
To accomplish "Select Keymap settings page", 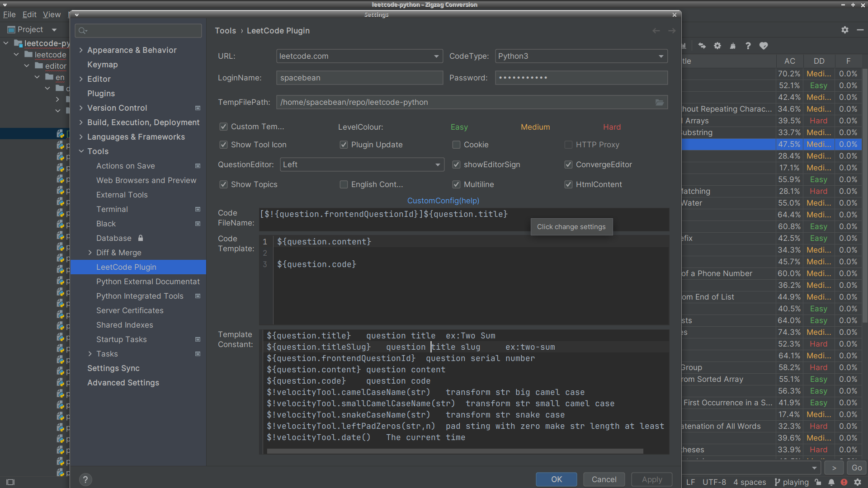I will (102, 65).
